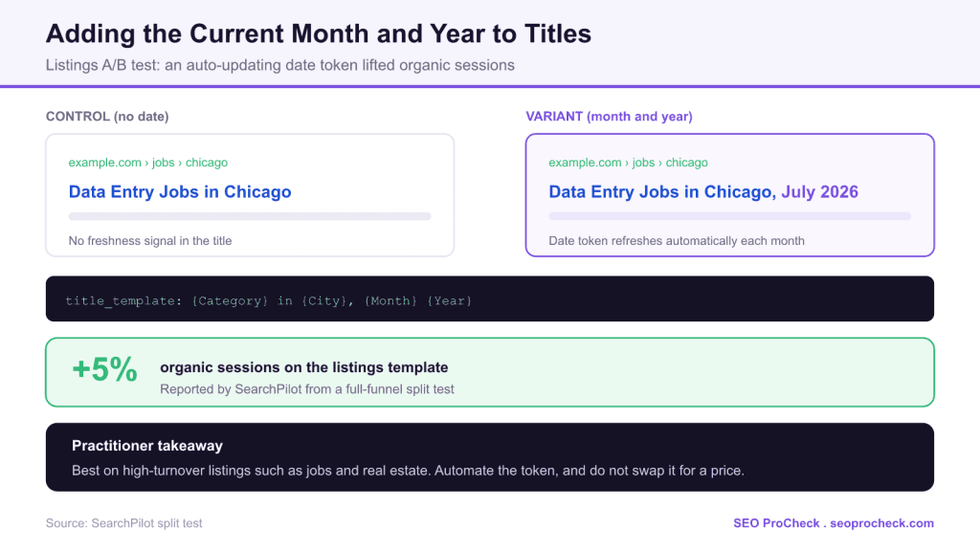Viewport: 980px width, 551px height.
Task: Click the SEO ProCheck seoprocheck.com footer link
Action: (x=834, y=523)
